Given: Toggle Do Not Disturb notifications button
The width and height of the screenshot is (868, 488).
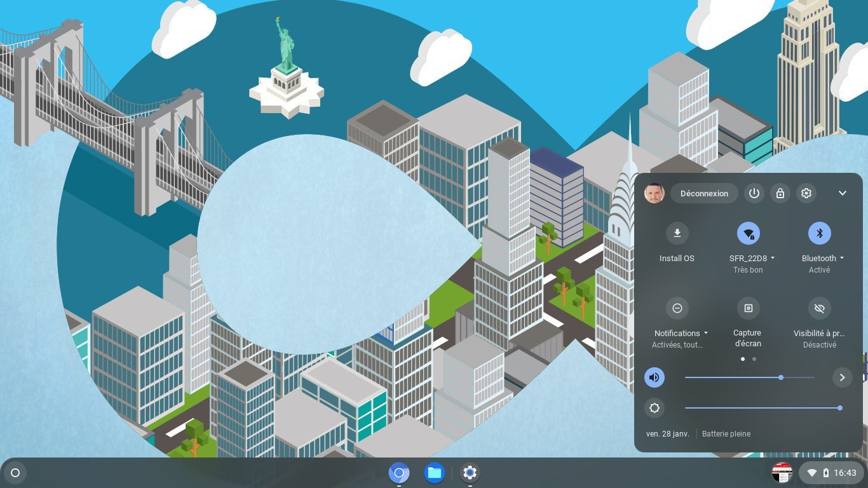Looking at the screenshot, I should [x=677, y=308].
